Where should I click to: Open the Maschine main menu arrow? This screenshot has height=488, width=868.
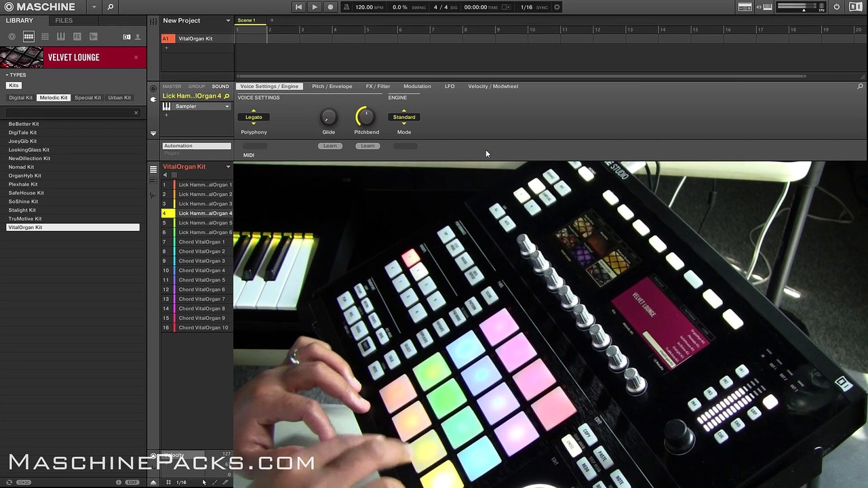(x=94, y=7)
